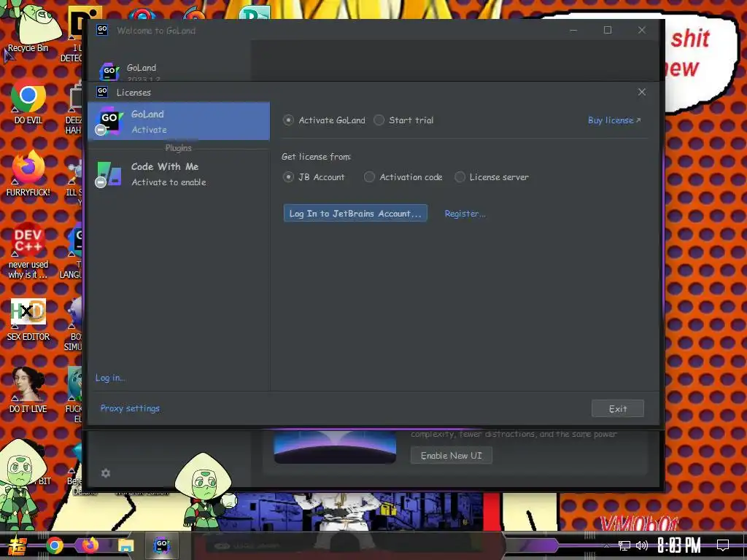747x560 pixels.
Task: Minimize the Welcome to GoLand window
Action: (x=573, y=30)
